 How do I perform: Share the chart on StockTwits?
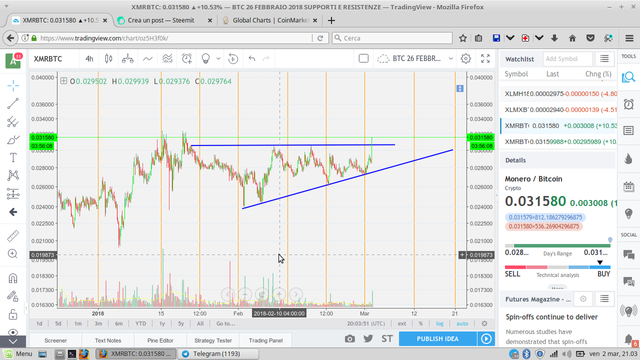387,339
